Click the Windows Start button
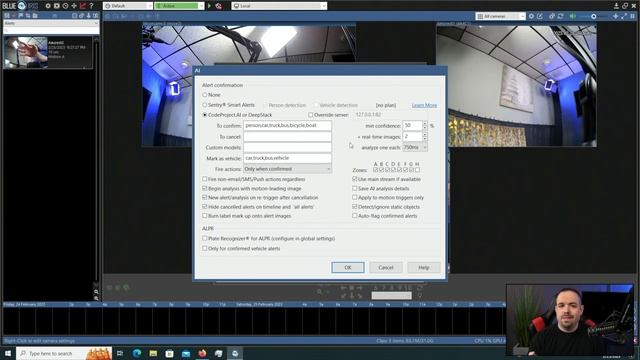 click(8, 353)
